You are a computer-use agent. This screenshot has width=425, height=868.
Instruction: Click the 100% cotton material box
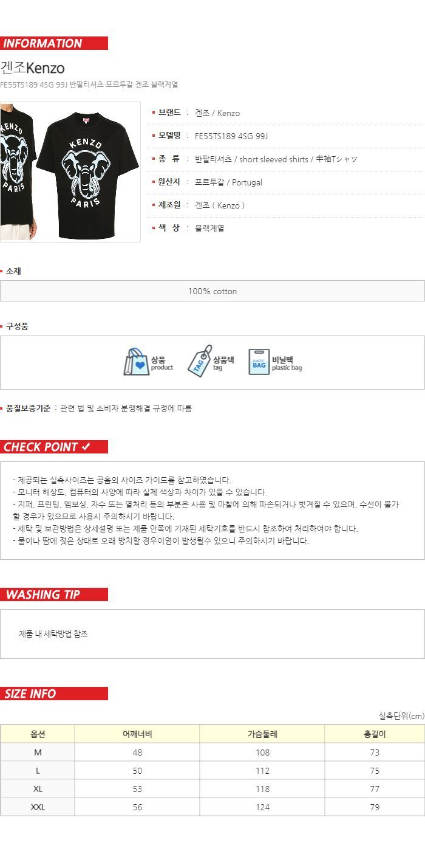click(x=212, y=291)
